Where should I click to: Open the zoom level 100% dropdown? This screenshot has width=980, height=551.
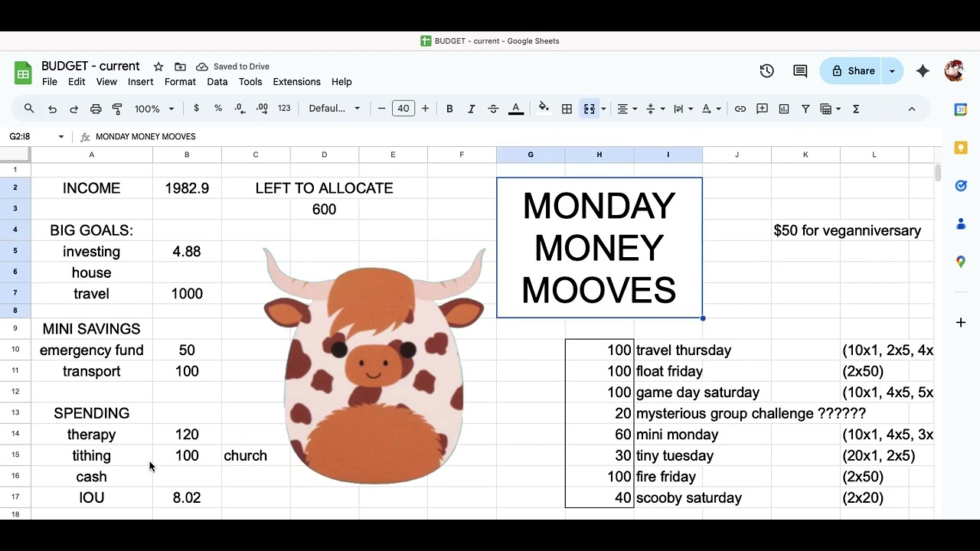[155, 109]
